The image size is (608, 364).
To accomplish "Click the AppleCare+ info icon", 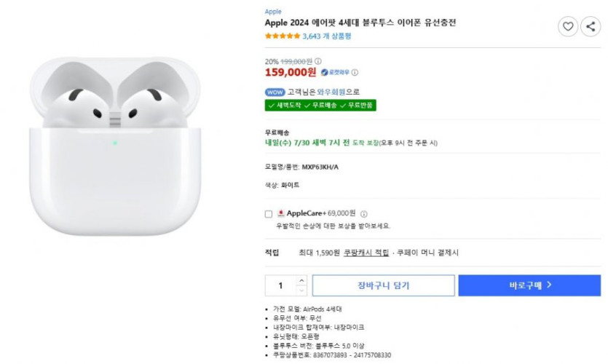I will click(364, 214).
